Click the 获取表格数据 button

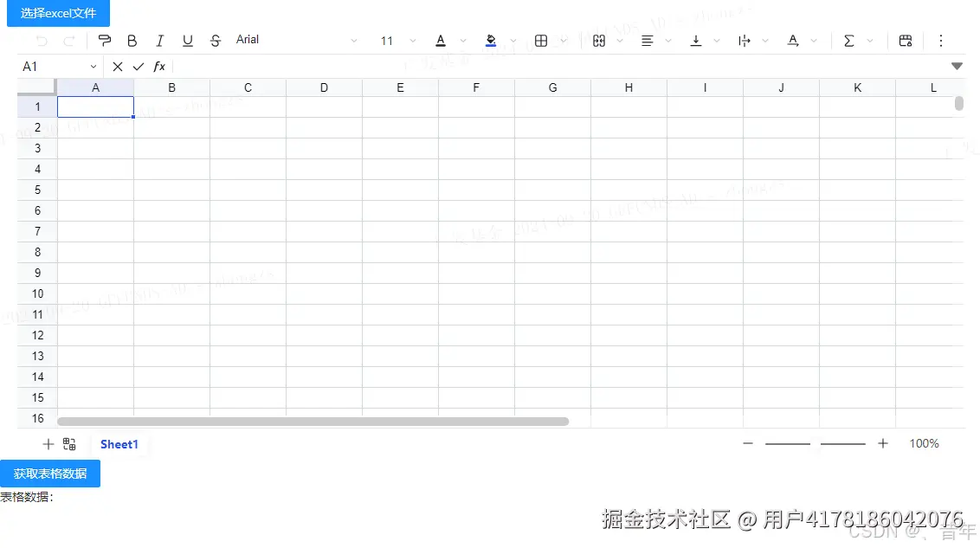(x=50, y=474)
